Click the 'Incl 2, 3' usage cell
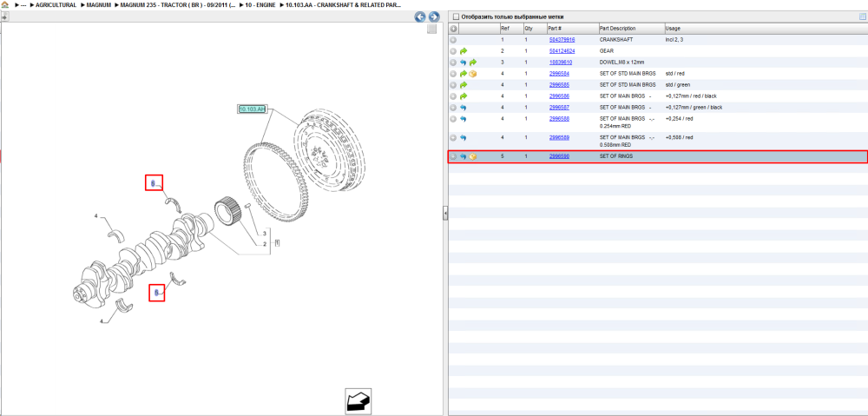This screenshot has height=416, width=868. click(674, 40)
